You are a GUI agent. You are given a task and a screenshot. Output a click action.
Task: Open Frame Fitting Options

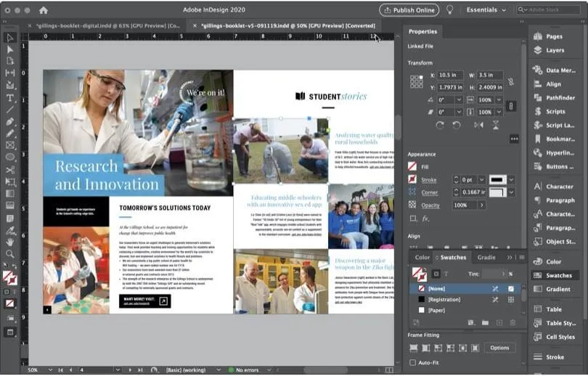(x=499, y=348)
